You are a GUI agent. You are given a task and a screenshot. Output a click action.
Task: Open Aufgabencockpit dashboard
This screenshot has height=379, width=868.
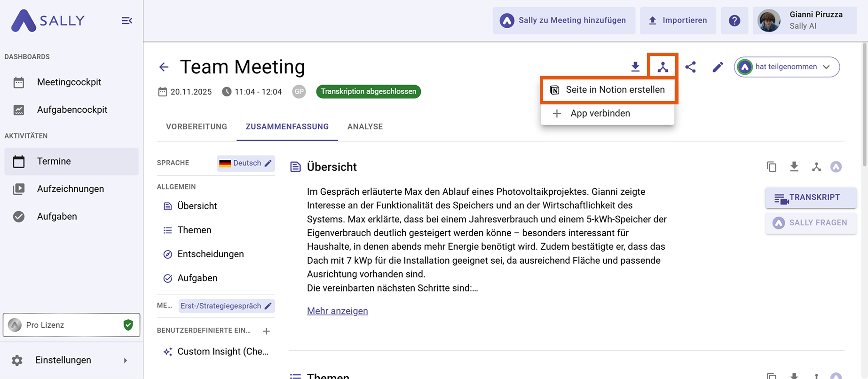pyautogui.click(x=71, y=110)
